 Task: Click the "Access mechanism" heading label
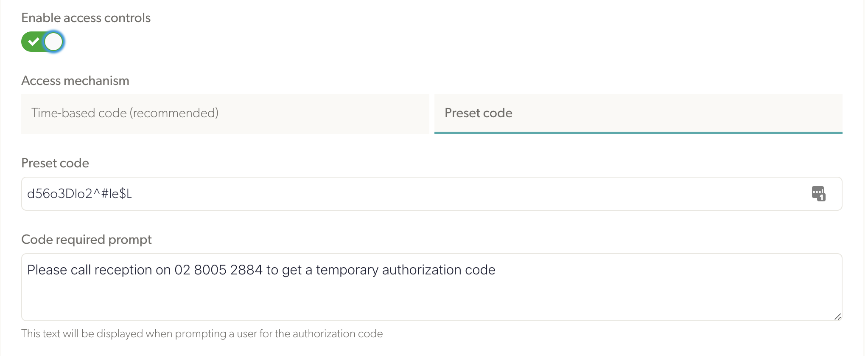tap(75, 81)
